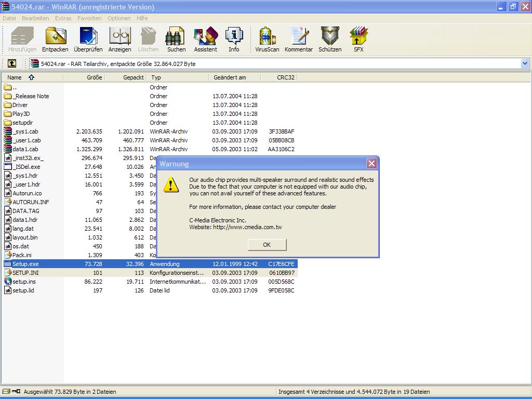Open the Hilfe menu
The height and width of the screenshot is (399, 532).
coord(142,18)
